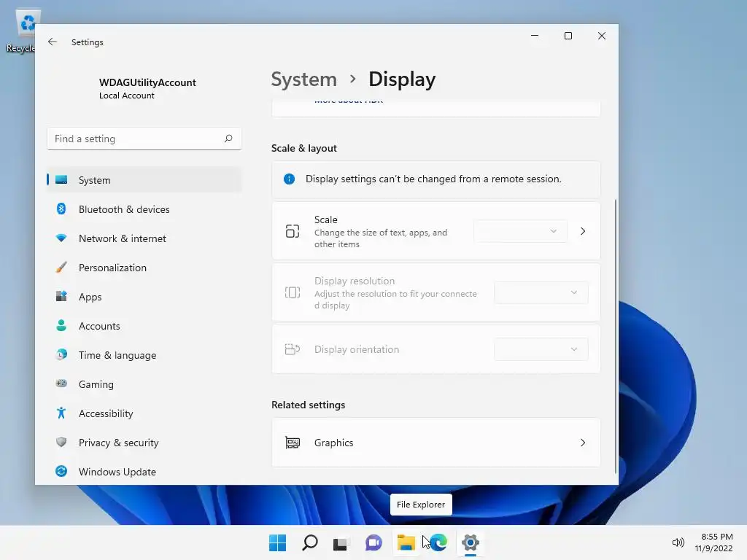Click the Privacy shield icon
This screenshot has height=560, width=747.
(61, 442)
